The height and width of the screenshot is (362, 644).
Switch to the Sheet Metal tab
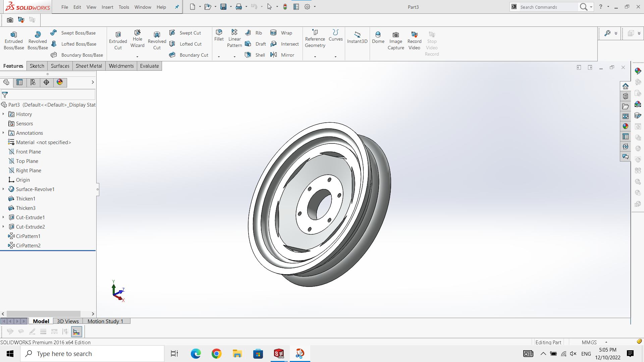(x=89, y=66)
